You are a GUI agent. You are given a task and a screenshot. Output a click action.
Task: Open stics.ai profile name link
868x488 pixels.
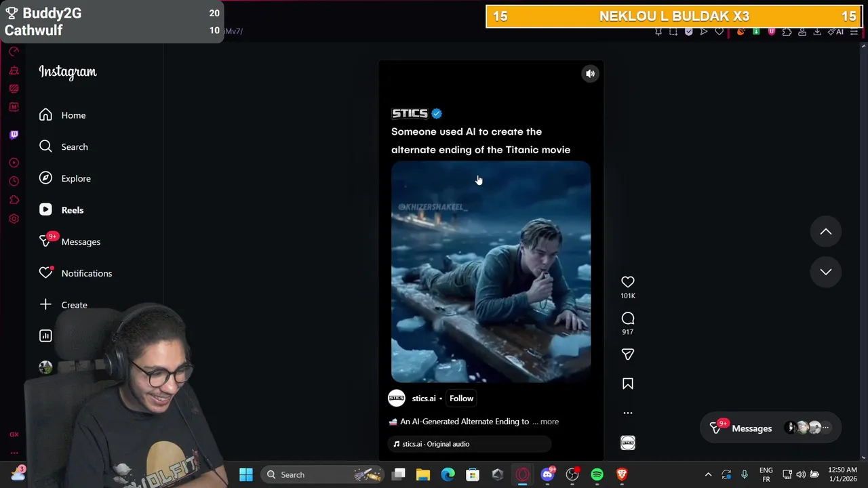pos(424,399)
